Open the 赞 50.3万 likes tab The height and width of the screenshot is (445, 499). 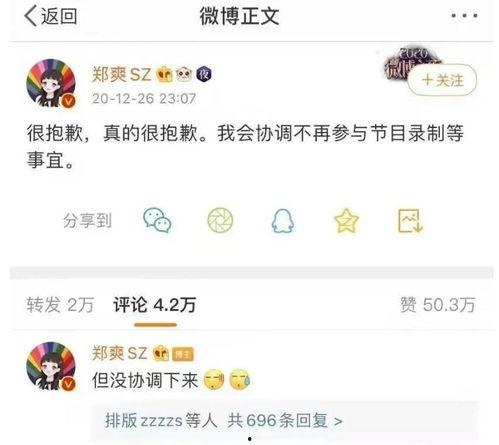point(438,305)
